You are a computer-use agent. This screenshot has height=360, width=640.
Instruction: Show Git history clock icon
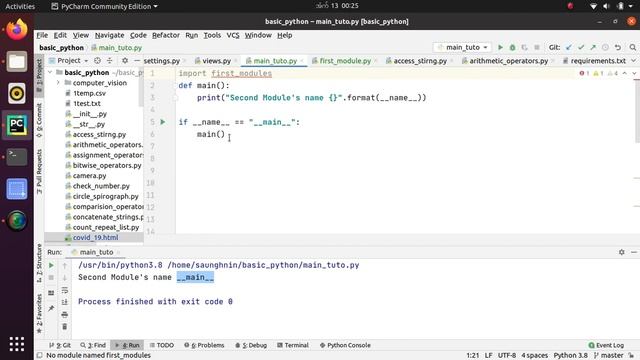[x=605, y=47]
